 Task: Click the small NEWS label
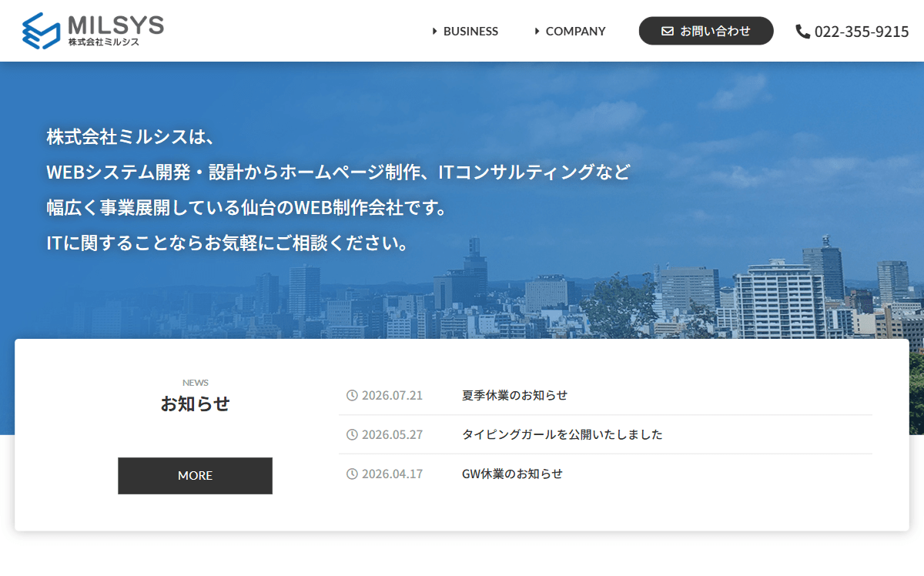pos(196,383)
